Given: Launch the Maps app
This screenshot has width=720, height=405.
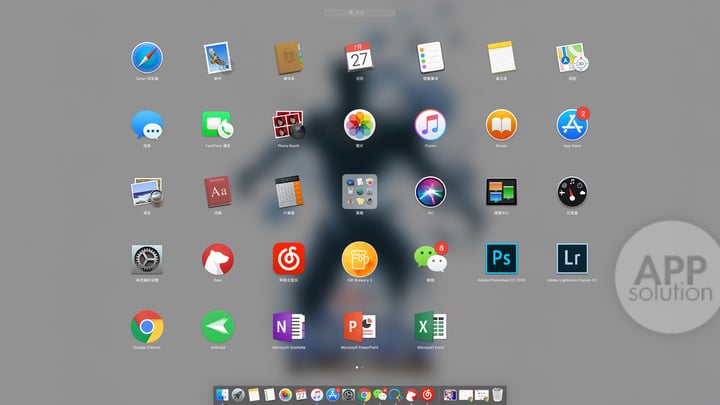Looking at the screenshot, I should pos(572,58).
